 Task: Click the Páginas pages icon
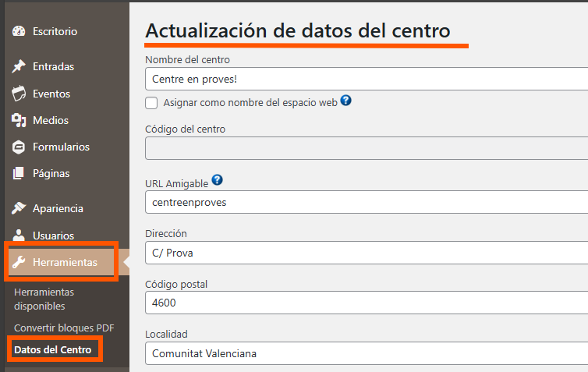pyautogui.click(x=19, y=173)
